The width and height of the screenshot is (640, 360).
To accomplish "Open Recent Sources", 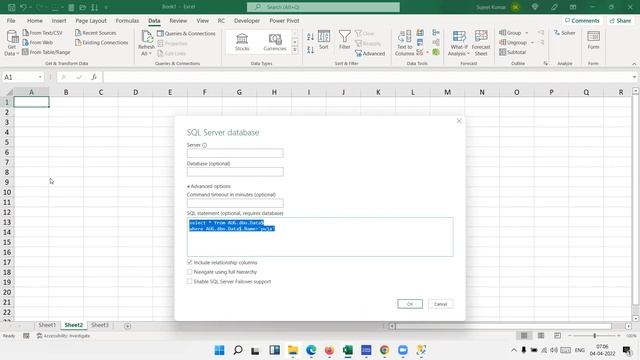I will pos(96,33).
